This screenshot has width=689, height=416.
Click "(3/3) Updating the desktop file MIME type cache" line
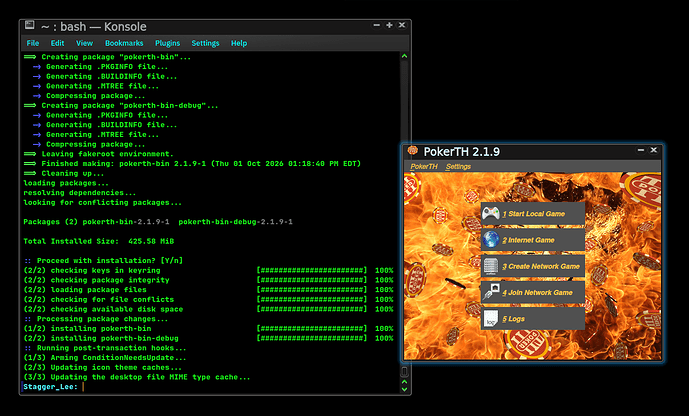click(137, 377)
